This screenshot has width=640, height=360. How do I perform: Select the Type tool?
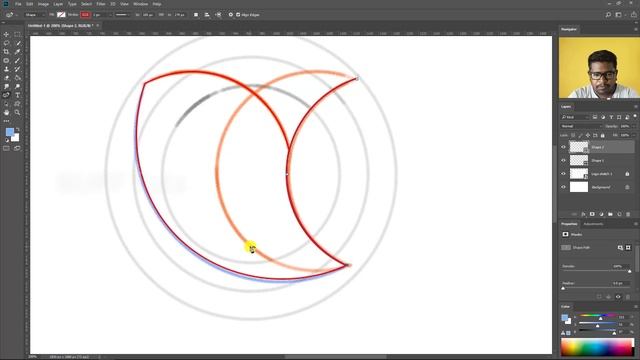click(17, 95)
